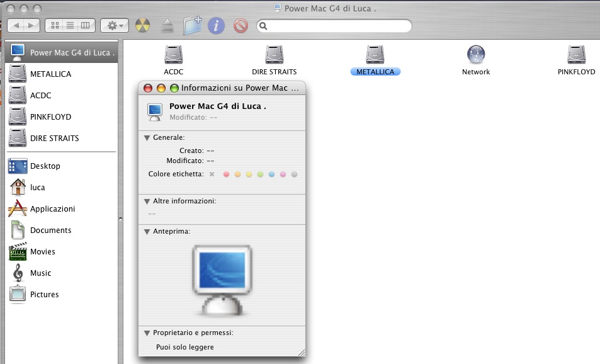Choose the orange label color
This screenshot has height=364, width=600.
pyautogui.click(x=237, y=174)
